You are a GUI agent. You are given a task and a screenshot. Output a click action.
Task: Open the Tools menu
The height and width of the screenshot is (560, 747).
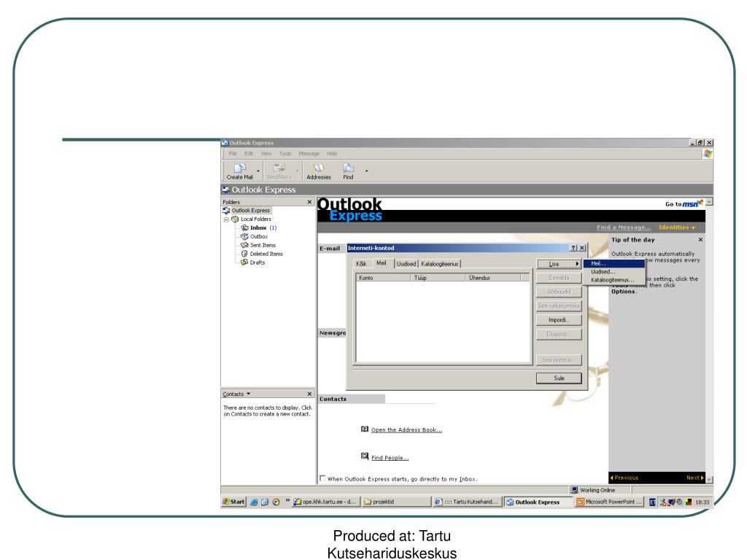285,153
